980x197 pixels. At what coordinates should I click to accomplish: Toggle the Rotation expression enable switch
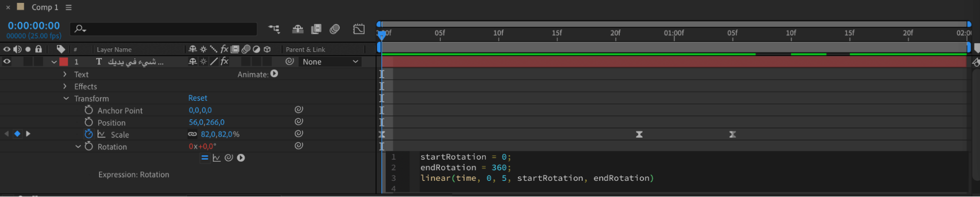pyautogui.click(x=204, y=158)
